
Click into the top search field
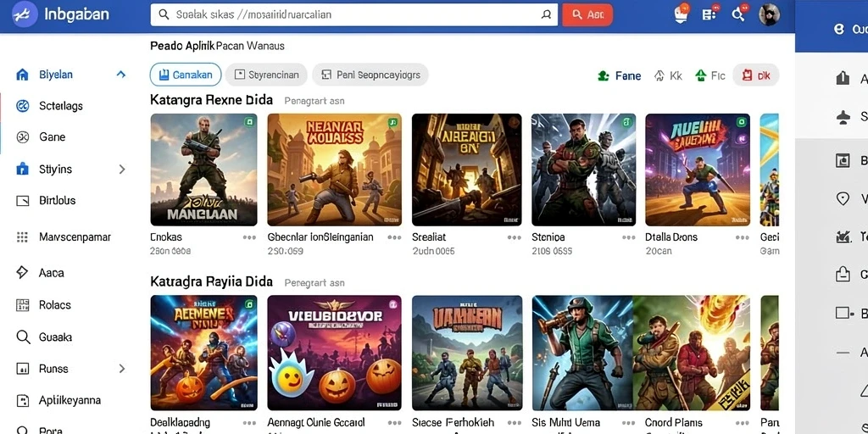(353, 15)
